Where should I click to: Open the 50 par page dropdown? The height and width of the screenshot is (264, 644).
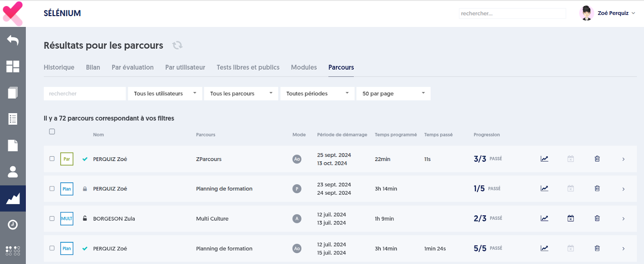393,93
